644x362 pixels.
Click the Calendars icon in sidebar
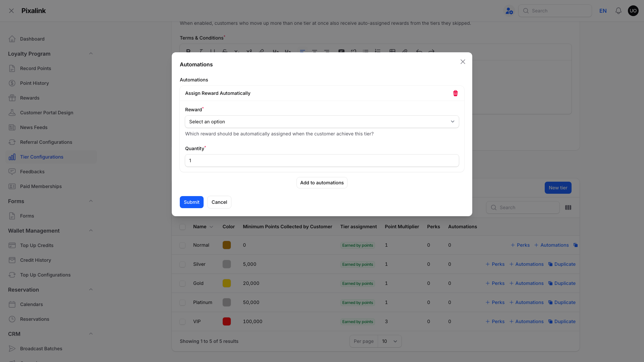pos(12,304)
